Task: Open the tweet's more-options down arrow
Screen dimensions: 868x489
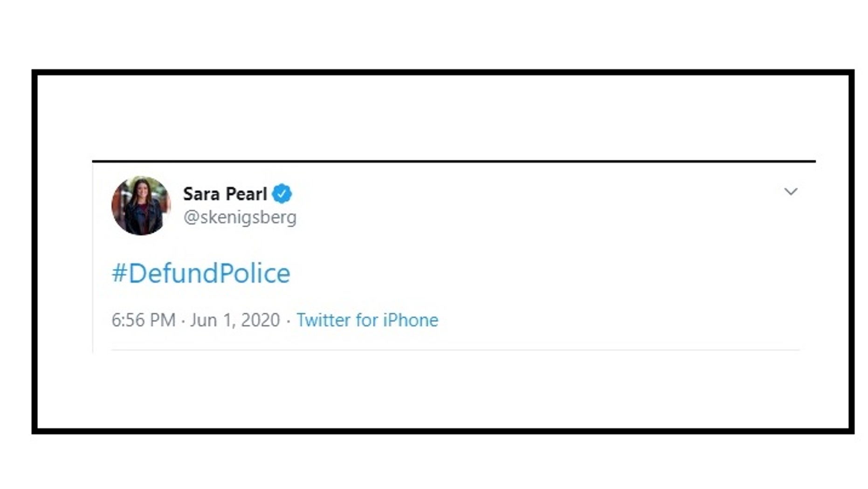Action: pyautogui.click(x=791, y=191)
